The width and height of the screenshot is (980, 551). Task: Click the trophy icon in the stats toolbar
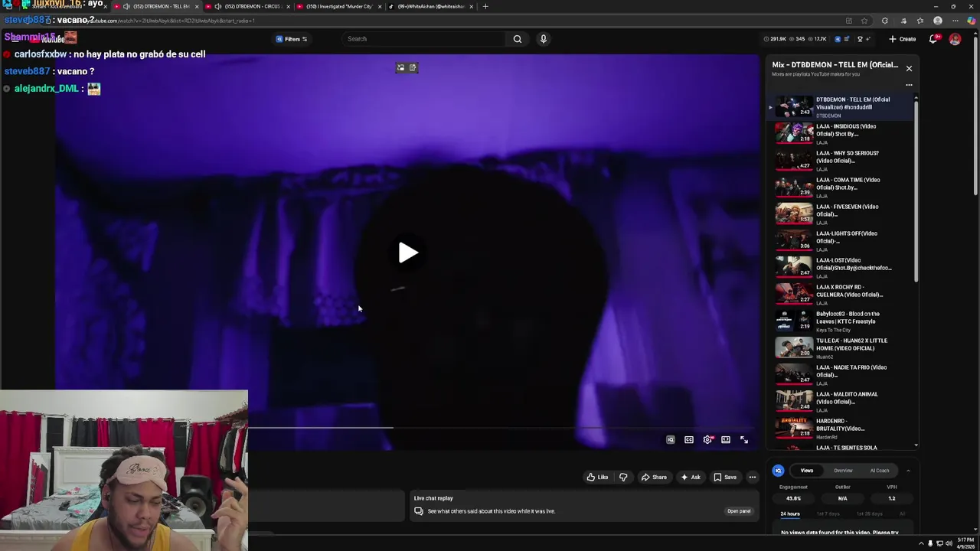click(x=860, y=39)
